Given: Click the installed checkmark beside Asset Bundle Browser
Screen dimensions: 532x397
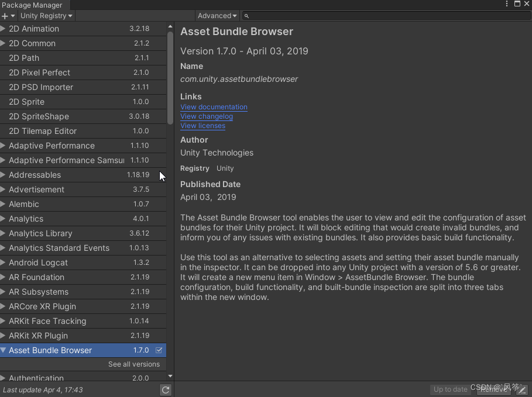Looking at the screenshot, I should pos(159,350).
